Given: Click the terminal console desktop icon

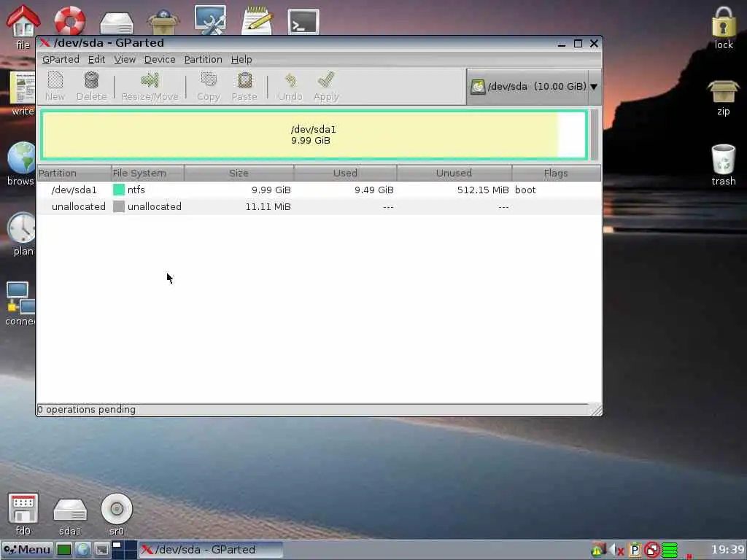Looking at the screenshot, I should tap(303, 22).
